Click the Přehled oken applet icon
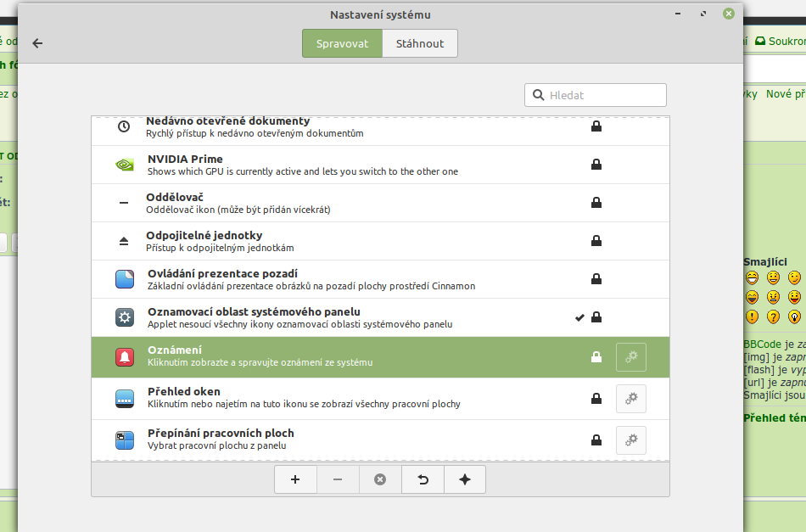The height and width of the screenshot is (532, 806). [125, 398]
